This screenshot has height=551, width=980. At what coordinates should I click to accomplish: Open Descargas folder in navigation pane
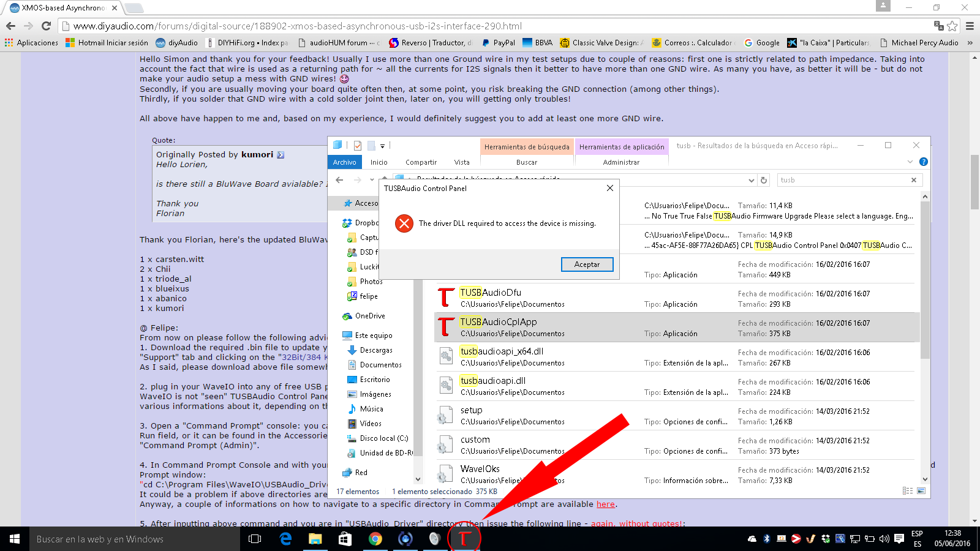pyautogui.click(x=376, y=350)
